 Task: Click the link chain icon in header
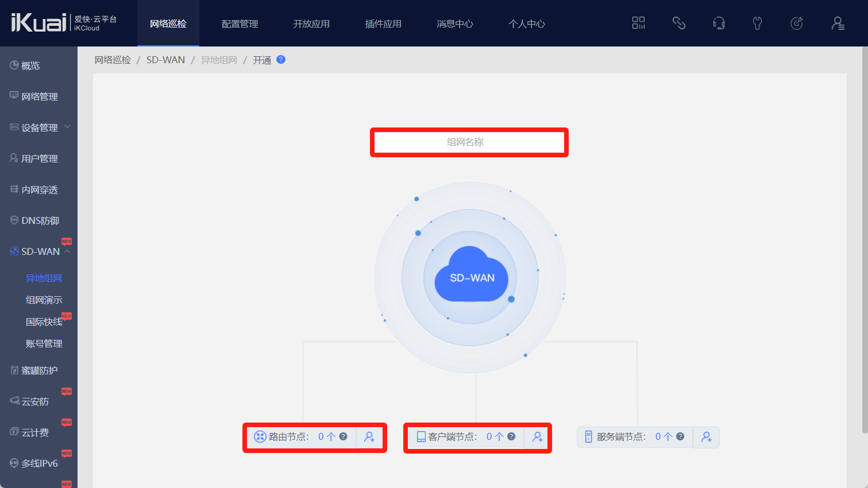[678, 23]
